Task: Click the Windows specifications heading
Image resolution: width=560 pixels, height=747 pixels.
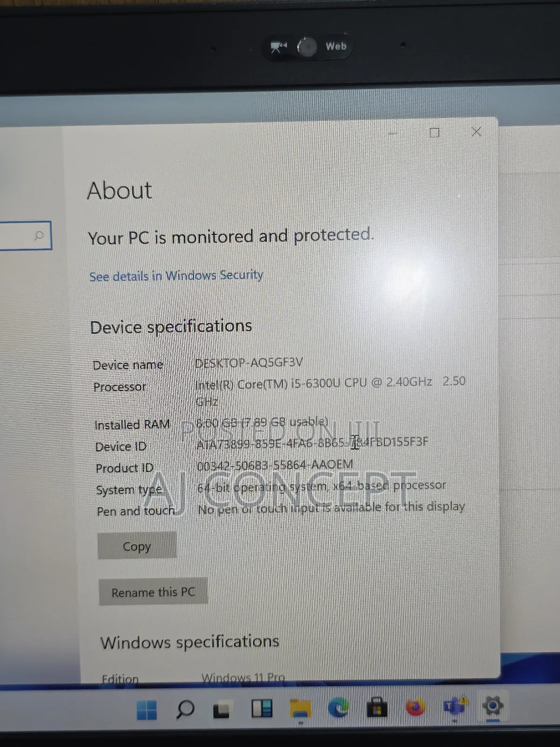Action: 189,642
